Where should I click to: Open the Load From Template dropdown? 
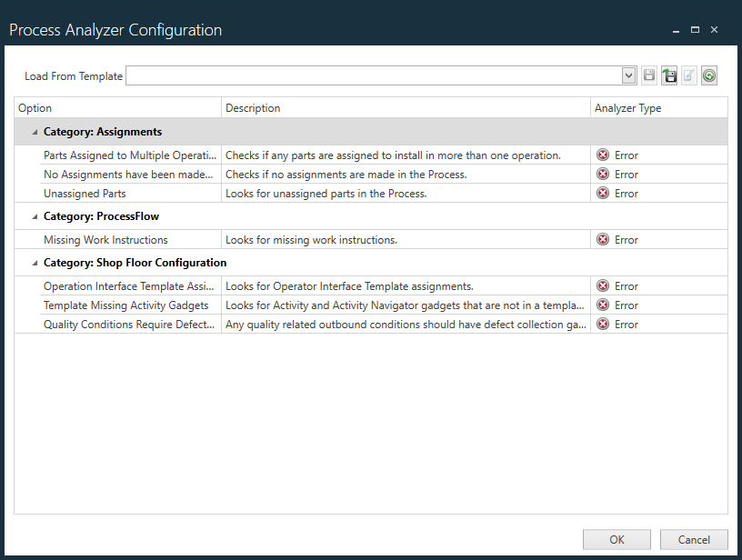[628, 75]
